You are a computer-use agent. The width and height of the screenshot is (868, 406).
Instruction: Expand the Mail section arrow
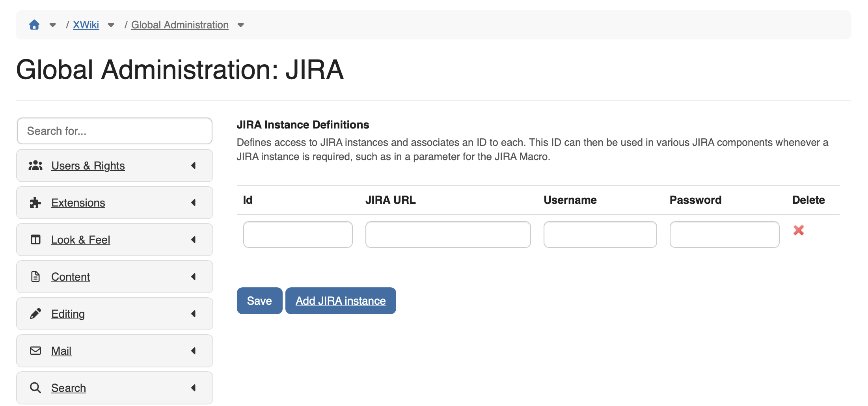(194, 351)
